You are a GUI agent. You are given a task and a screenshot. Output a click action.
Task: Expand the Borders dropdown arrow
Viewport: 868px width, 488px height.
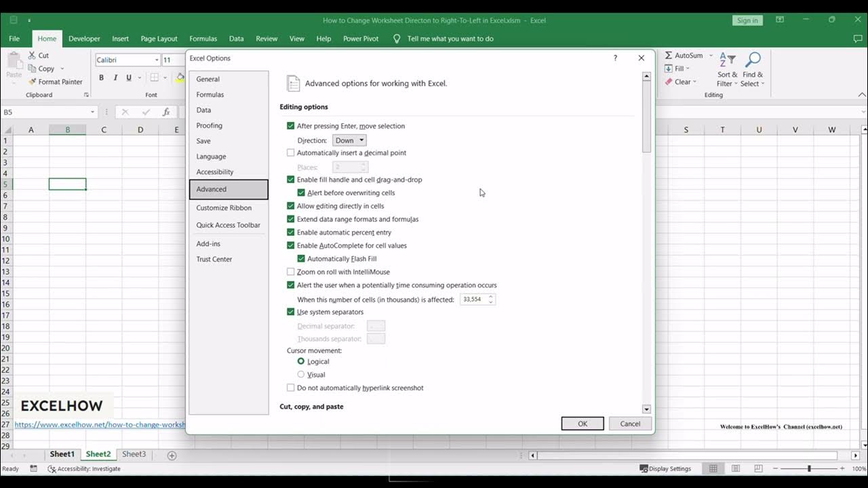[165, 77]
